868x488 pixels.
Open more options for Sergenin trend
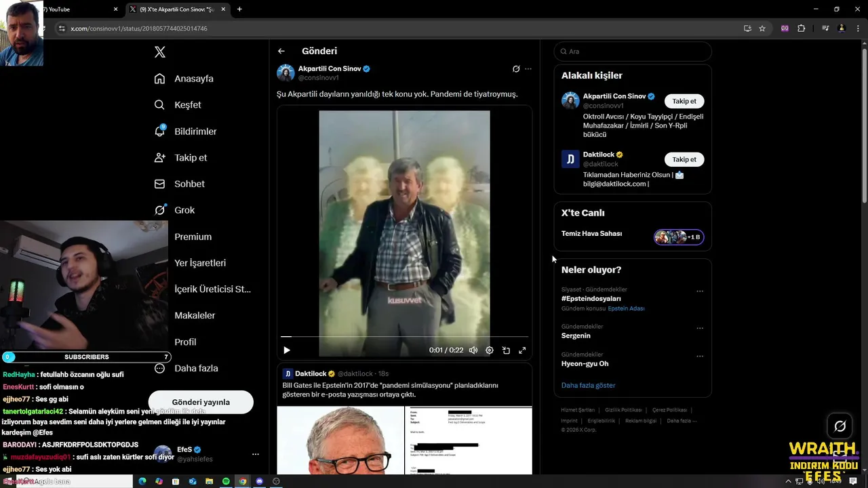pyautogui.click(x=700, y=328)
